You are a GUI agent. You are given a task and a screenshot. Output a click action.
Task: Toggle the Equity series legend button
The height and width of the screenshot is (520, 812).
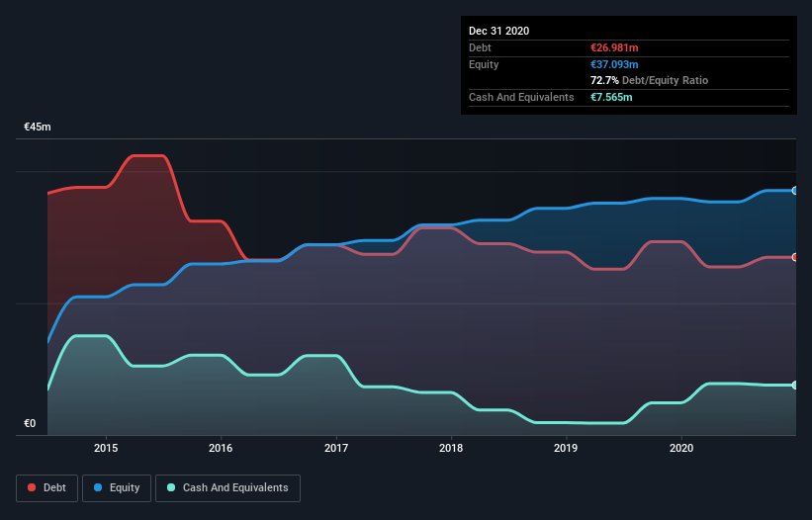point(117,488)
